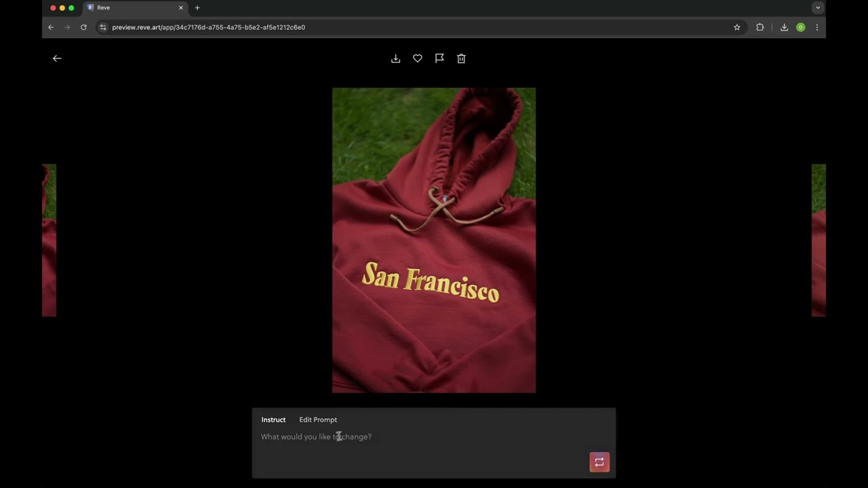The height and width of the screenshot is (488, 868).
Task: Download the hoodie image
Action: (395, 58)
